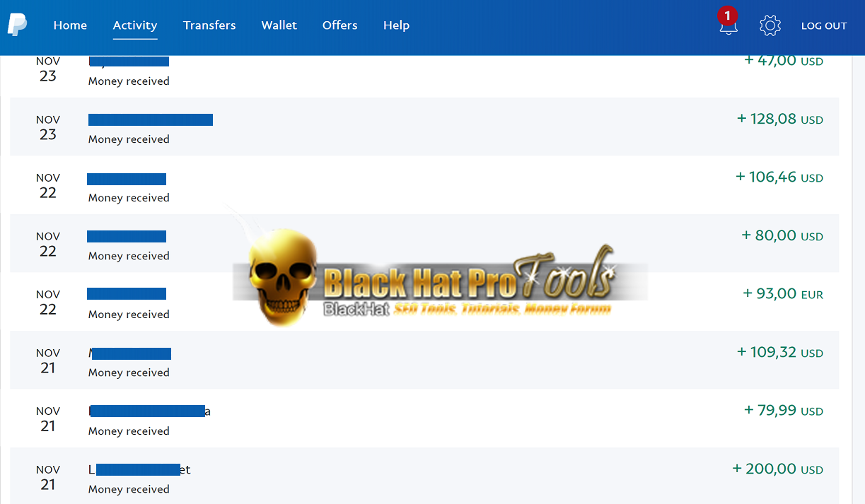Open the + 93,00 EUR transaction

pos(424,301)
